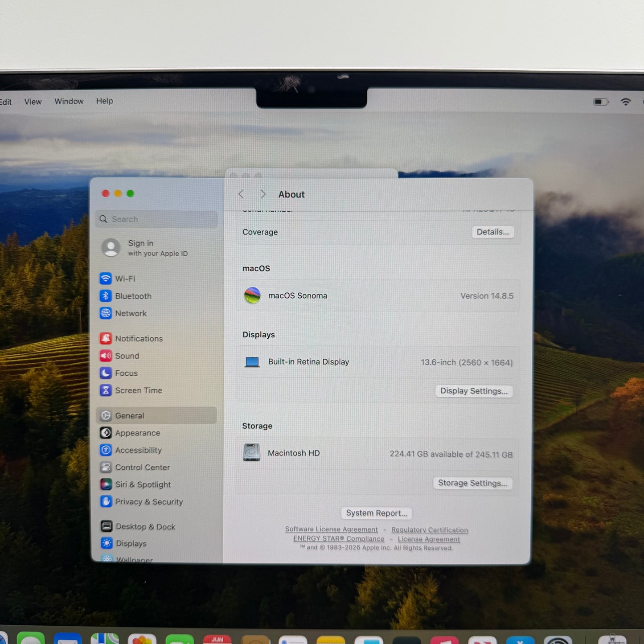This screenshot has width=644, height=644.
Task: Click the Macintosh HD drive icon
Action: click(x=252, y=452)
